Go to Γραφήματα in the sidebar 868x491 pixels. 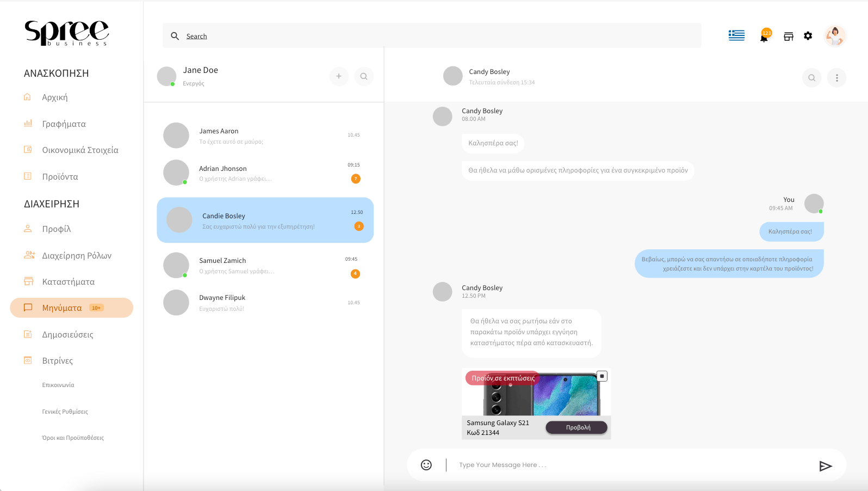point(64,124)
